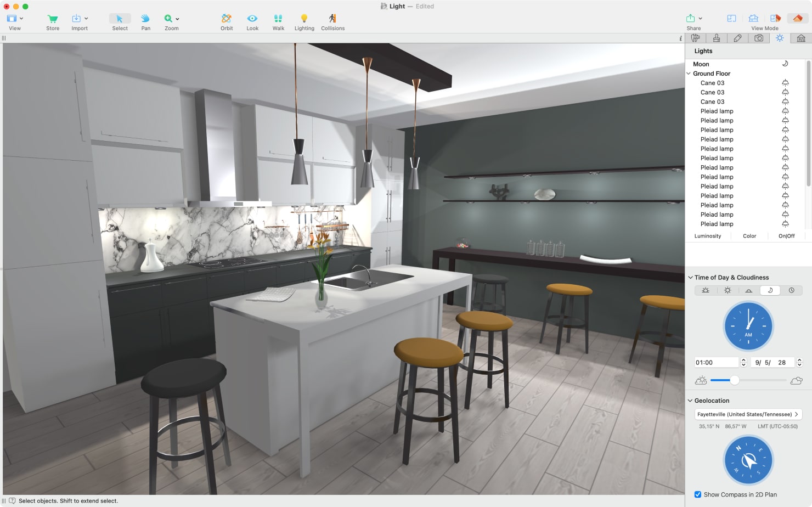
Task: Click the Lights list scrollbar
Action: (809, 124)
